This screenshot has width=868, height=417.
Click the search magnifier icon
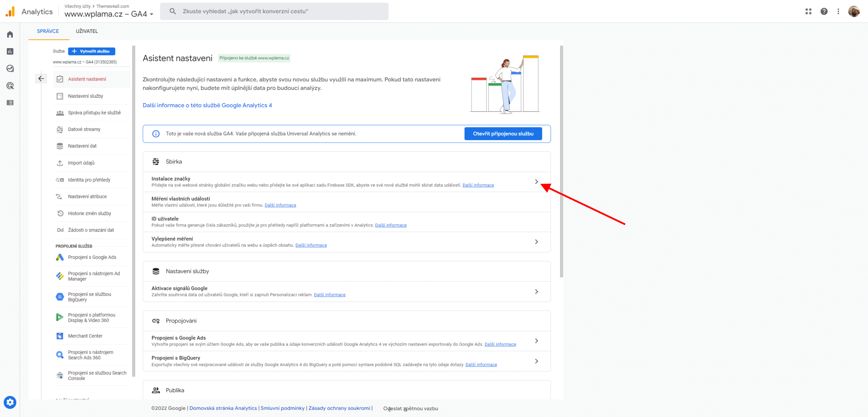tap(173, 11)
